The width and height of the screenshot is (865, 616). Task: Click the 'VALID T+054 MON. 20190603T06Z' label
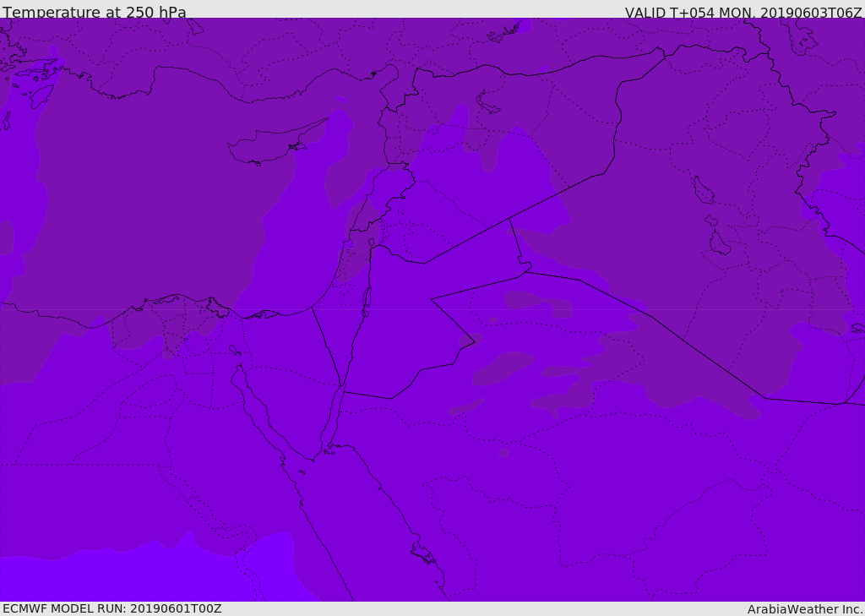(x=743, y=12)
